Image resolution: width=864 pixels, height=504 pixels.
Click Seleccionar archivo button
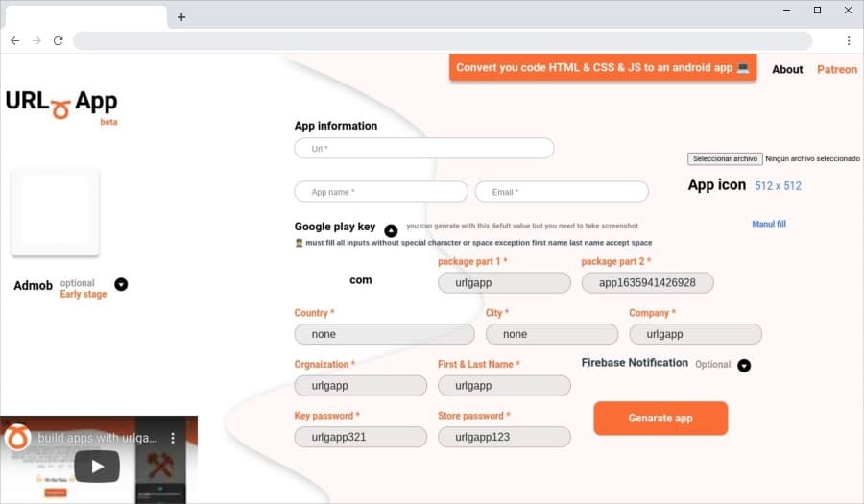[x=725, y=158]
